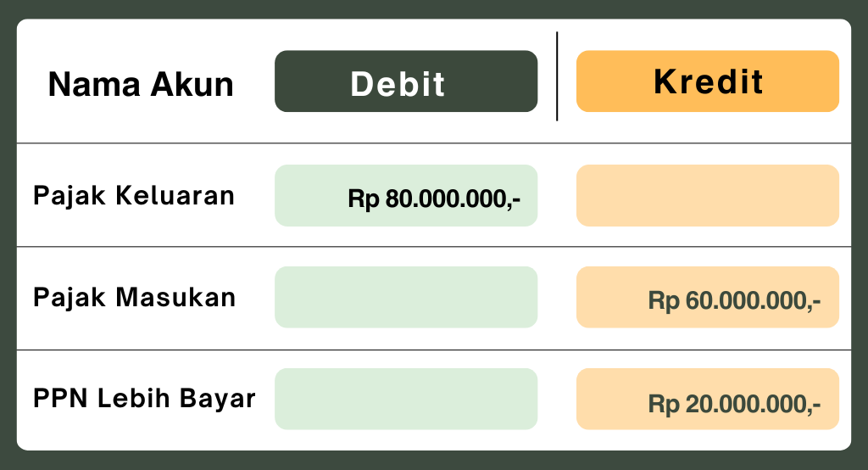Screen dimensions: 868x470
Task: Click the Rp 80.000.000,- amount text
Action: tap(434, 199)
